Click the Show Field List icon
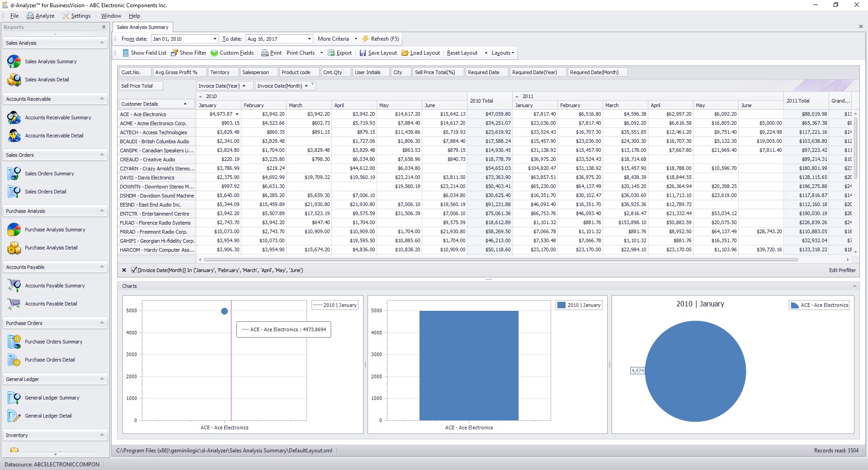 click(x=126, y=53)
